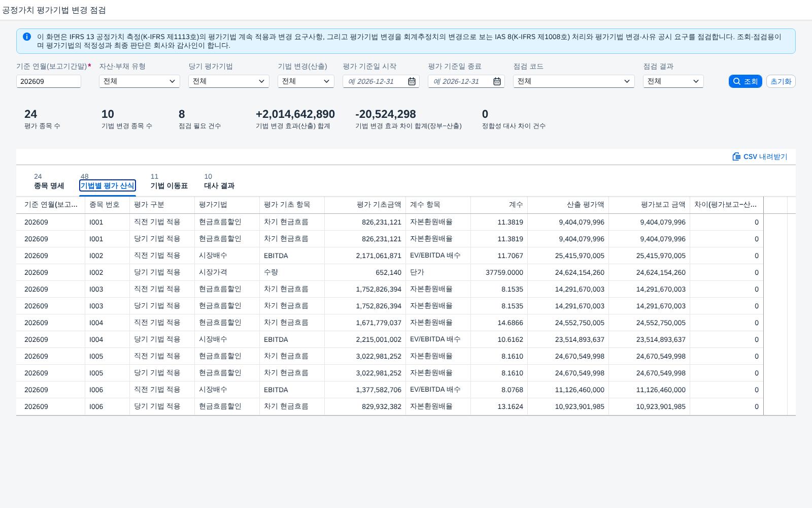The height and width of the screenshot is (508, 812).
Task: Select the 652,140 평가 기초금액 cell
Action: (365, 272)
